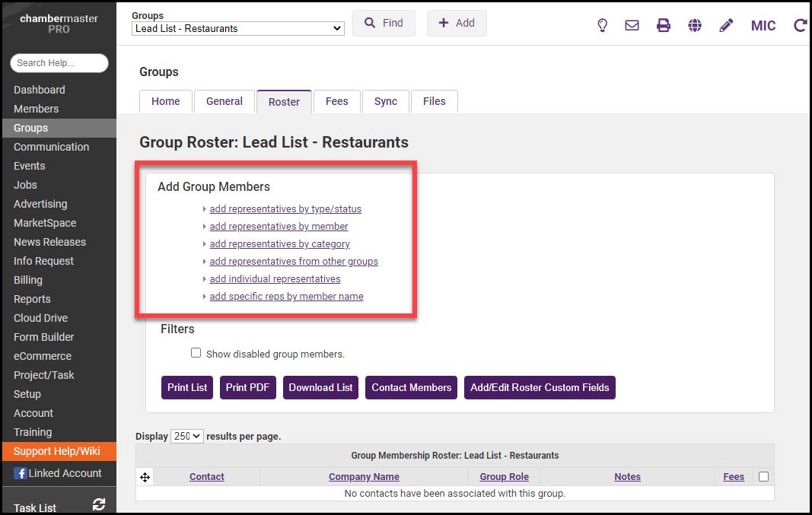Viewport: 812px width, 515px height.
Task: Click add representatives by category link
Action: [x=279, y=244]
